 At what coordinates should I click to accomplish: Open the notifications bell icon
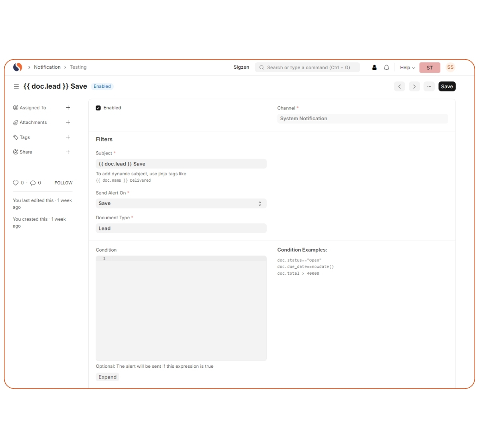click(386, 67)
